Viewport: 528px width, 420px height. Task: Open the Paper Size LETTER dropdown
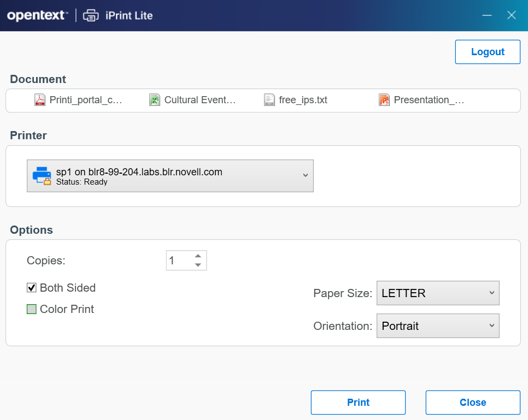[438, 293]
